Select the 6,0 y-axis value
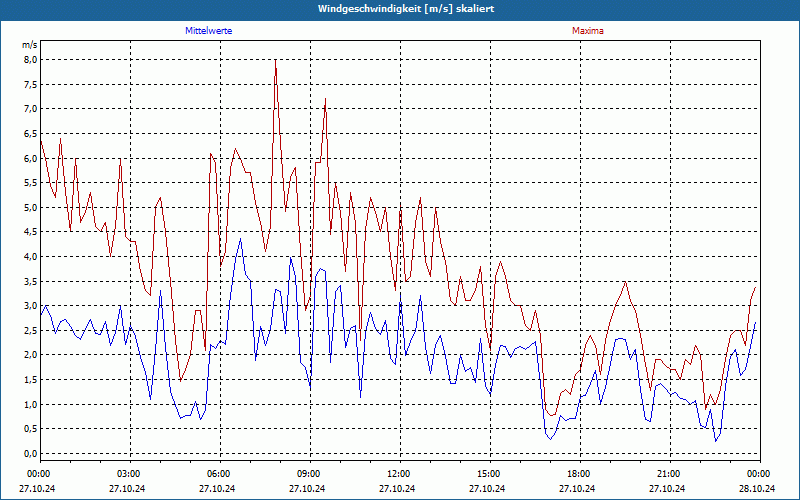This screenshot has height=500, width=800. point(31,158)
